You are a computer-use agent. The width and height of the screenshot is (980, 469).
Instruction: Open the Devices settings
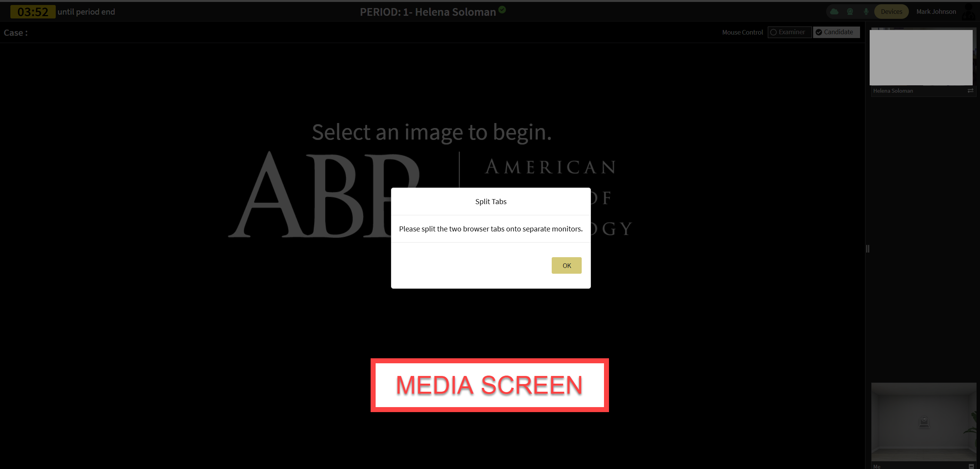pyautogui.click(x=891, y=12)
